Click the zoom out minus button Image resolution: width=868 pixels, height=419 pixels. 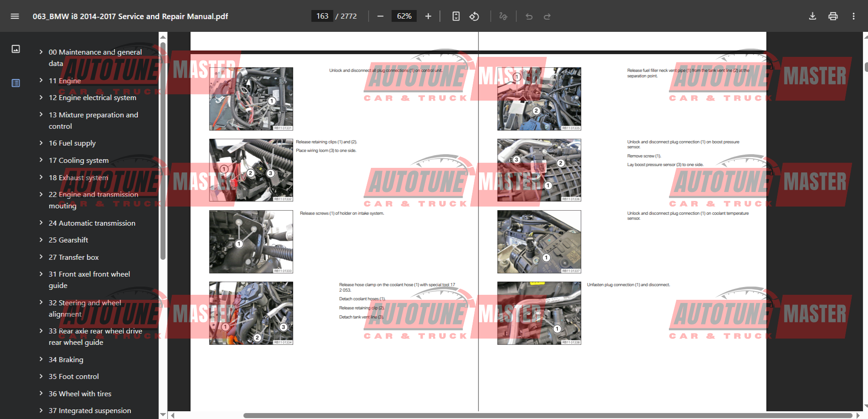coord(380,16)
